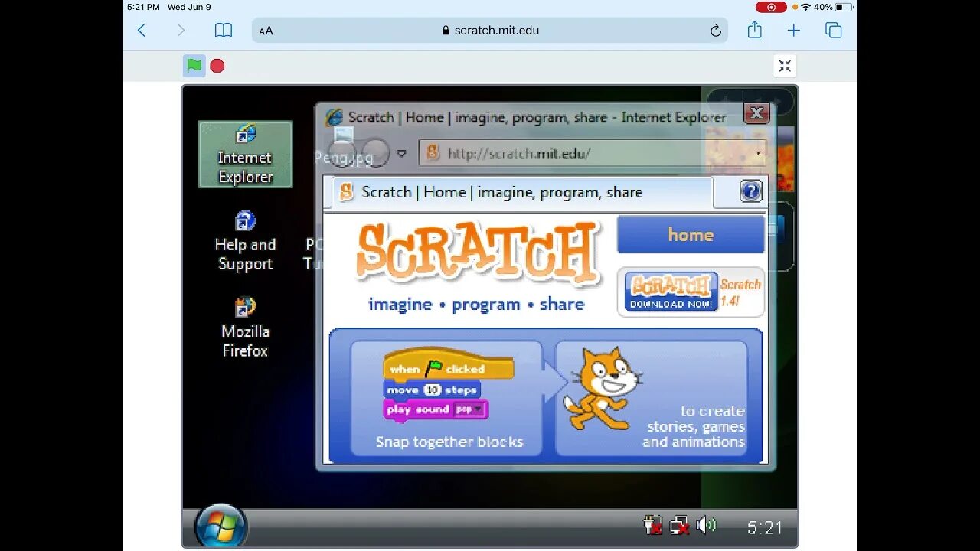Image resolution: width=980 pixels, height=551 pixels.
Task: Click the home navigation button
Action: click(691, 235)
